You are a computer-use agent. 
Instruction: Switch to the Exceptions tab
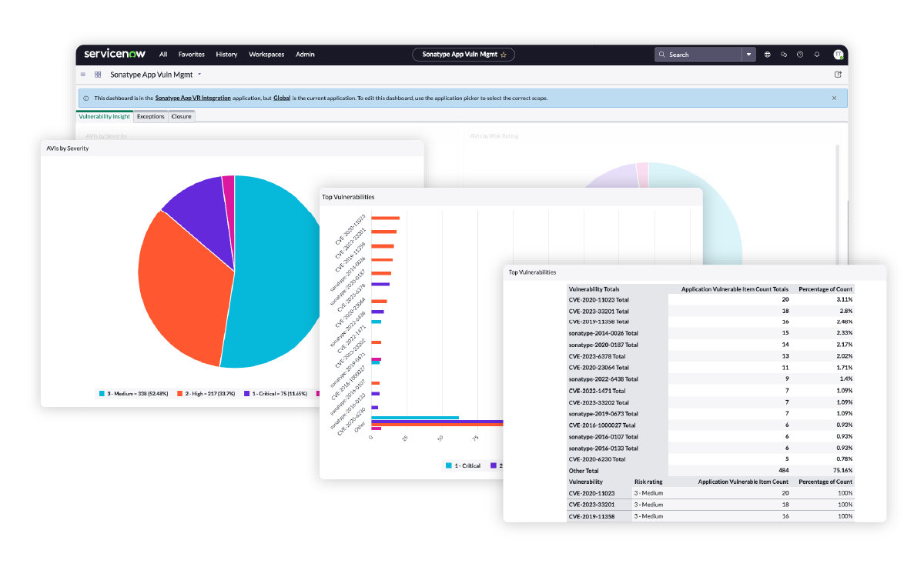coord(151,116)
